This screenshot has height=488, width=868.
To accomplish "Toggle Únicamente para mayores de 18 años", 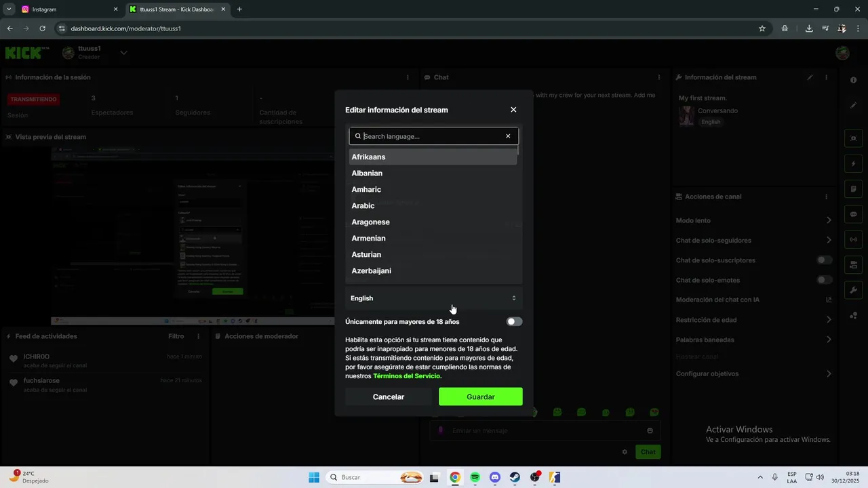I will [x=514, y=322].
